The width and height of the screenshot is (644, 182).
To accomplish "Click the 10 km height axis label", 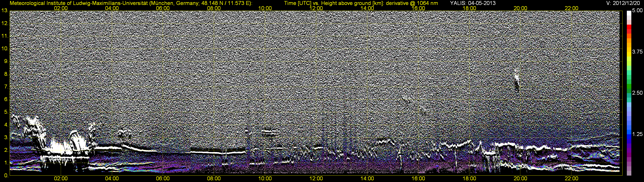I will (x=5, y=49).
